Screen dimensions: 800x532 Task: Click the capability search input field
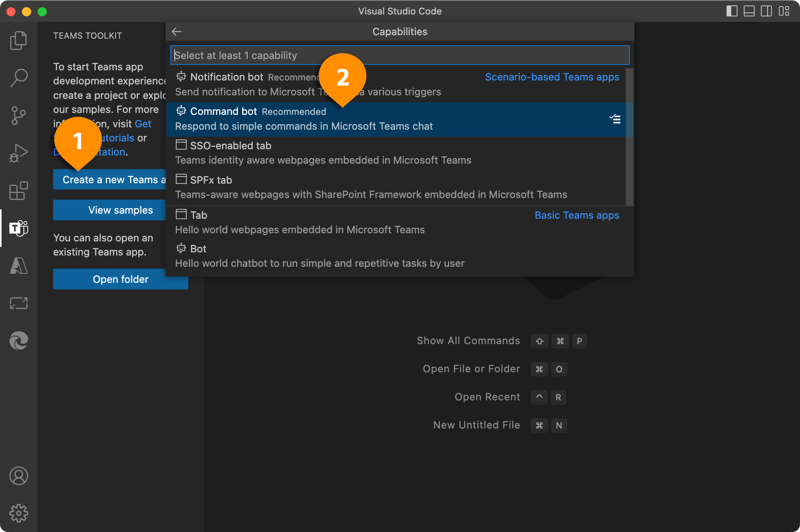tap(399, 55)
